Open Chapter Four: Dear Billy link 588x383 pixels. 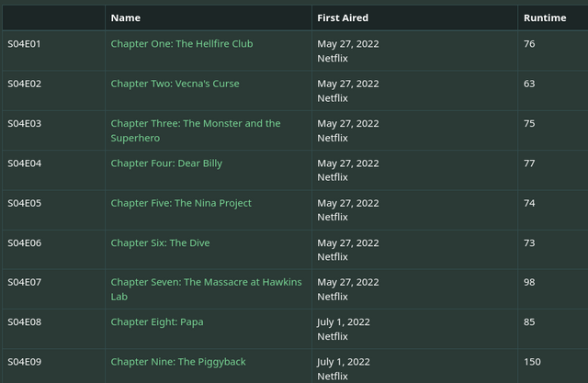[x=166, y=163]
